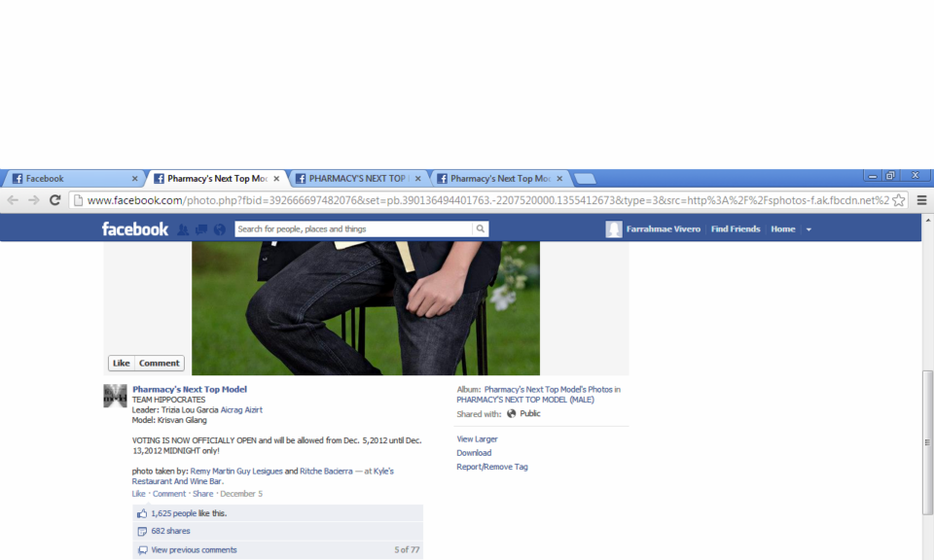
Task: Open a new browser tab
Action: point(585,179)
